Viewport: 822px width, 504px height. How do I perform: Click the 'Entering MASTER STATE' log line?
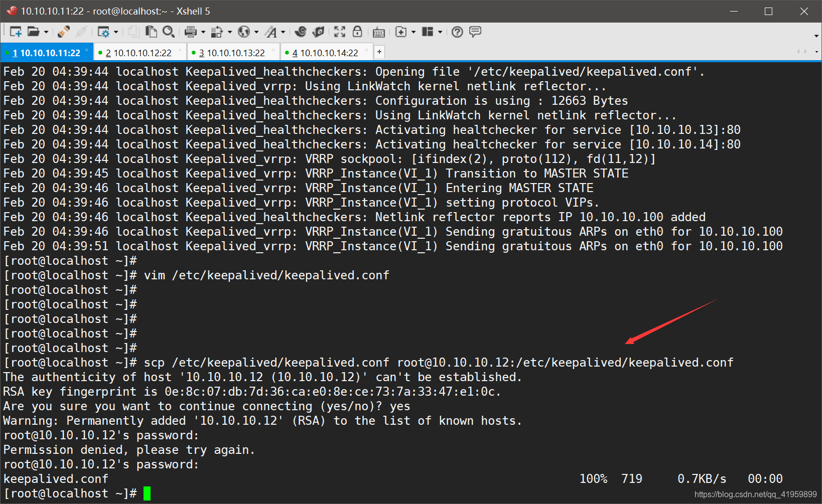298,188
